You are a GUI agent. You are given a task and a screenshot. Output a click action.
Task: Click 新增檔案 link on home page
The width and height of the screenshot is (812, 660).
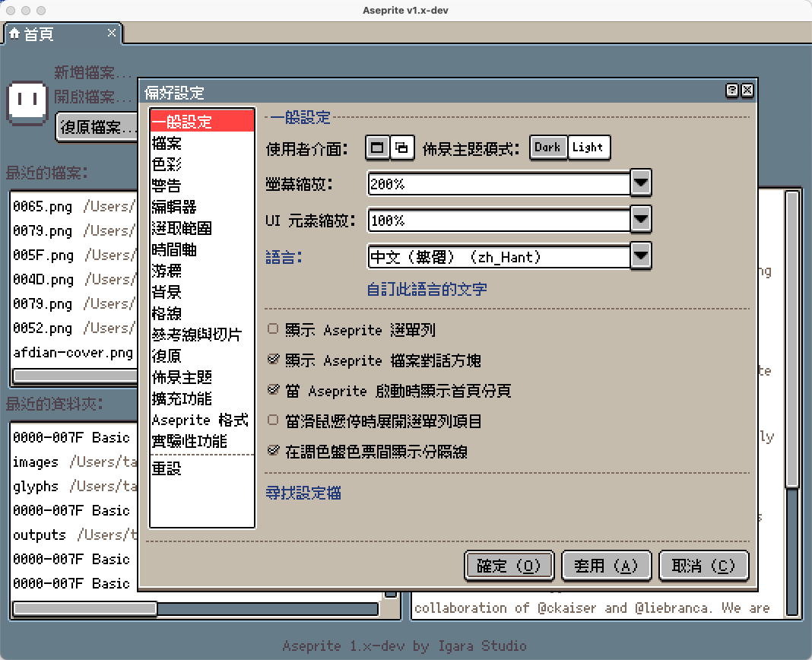click(92, 72)
